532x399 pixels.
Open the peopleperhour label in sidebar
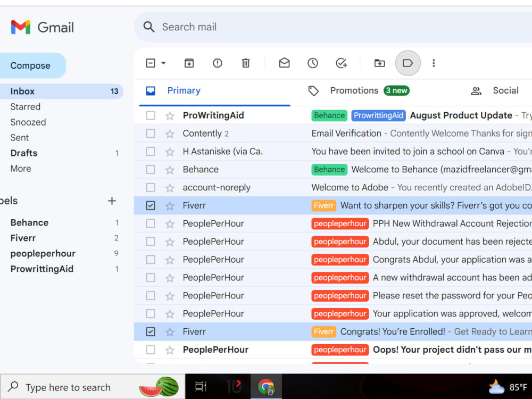pos(43,253)
